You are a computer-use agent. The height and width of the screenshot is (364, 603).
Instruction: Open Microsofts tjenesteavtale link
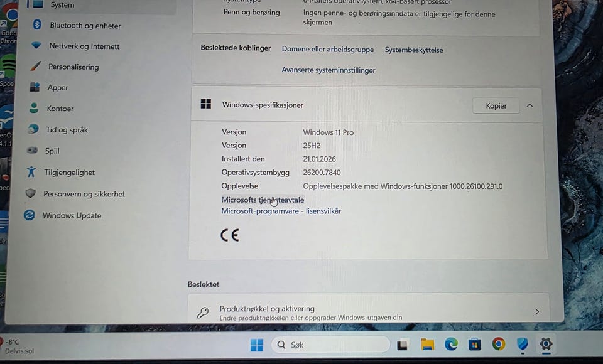(x=263, y=200)
